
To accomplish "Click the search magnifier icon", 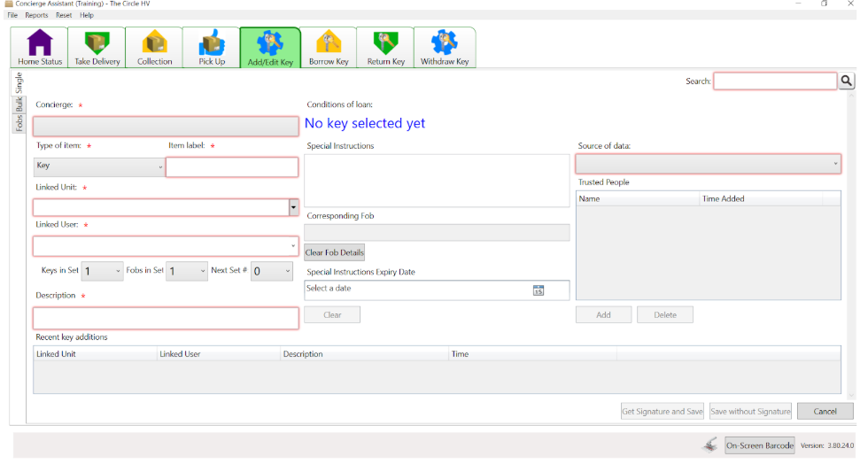I will pos(847,81).
